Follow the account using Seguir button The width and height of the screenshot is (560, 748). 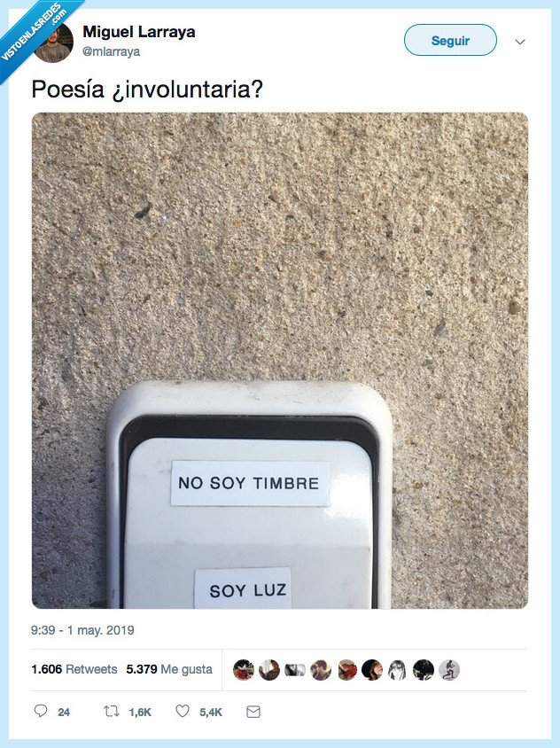click(x=450, y=40)
